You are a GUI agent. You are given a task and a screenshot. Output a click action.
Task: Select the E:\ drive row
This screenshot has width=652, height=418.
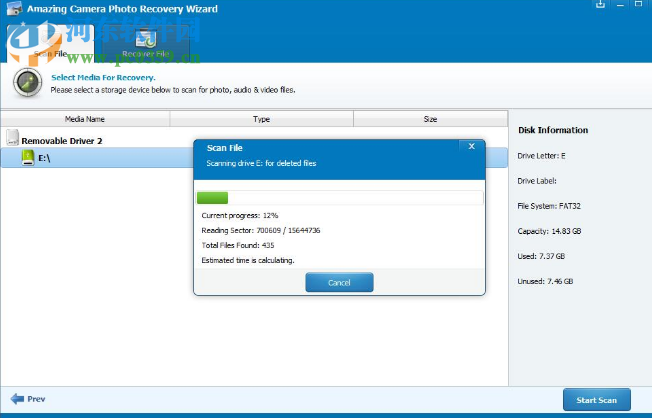click(x=254, y=158)
